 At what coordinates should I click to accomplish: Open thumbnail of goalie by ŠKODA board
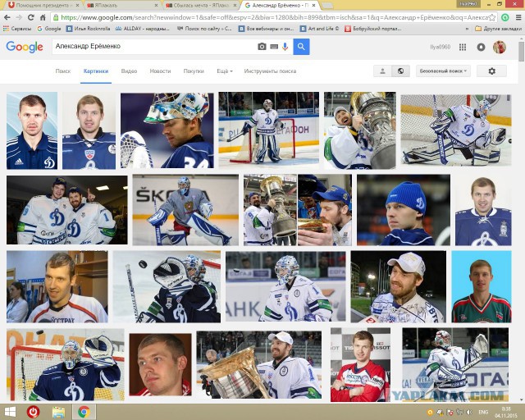tap(185, 210)
